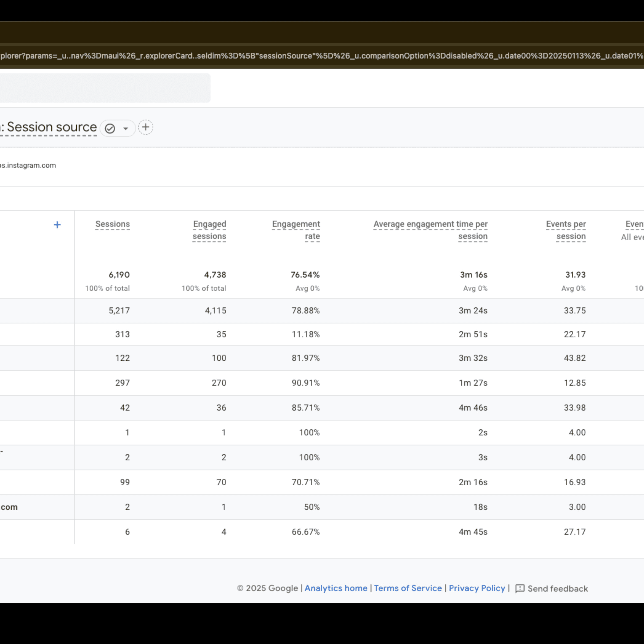
Task: Click the blue plus add dimension icon
Action: 57,225
